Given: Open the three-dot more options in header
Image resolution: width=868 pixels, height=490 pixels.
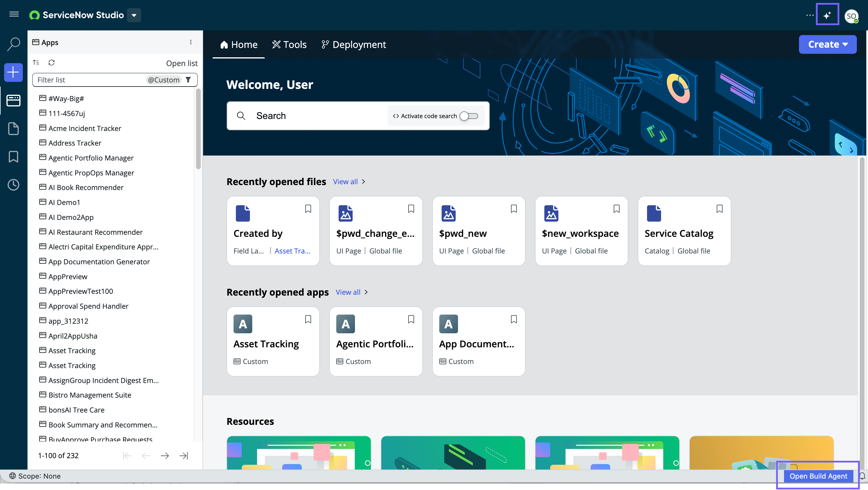Looking at the screenshot, I should click(x=810, y=15).
